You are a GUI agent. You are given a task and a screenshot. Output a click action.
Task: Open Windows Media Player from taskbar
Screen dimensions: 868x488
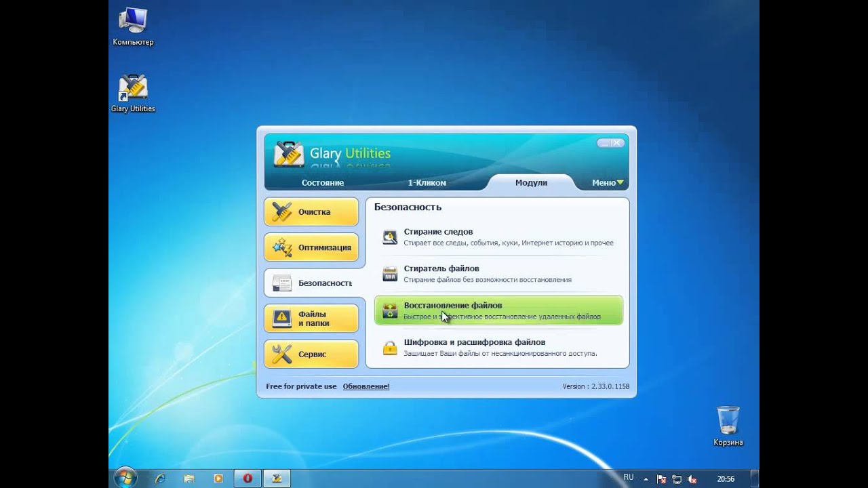point(218,479)
